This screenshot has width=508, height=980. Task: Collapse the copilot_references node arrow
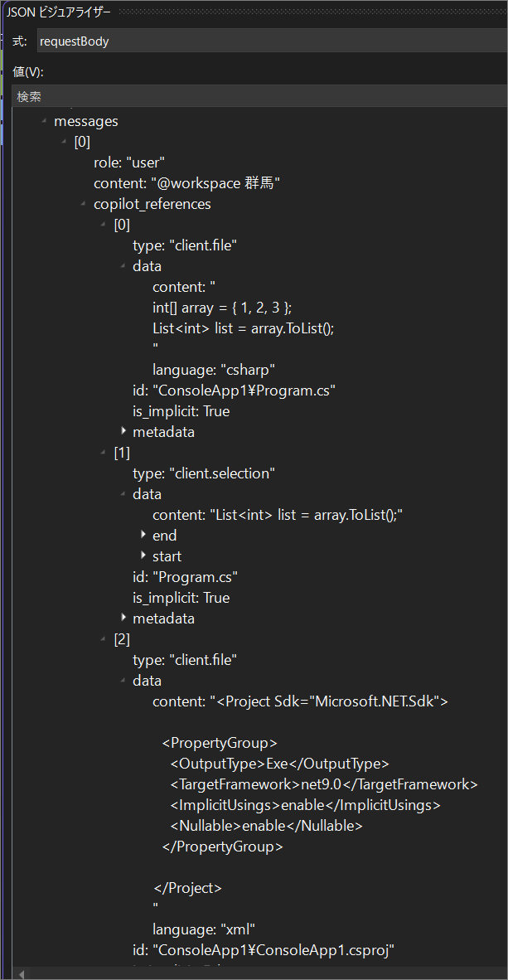click(x=83, y=205)
